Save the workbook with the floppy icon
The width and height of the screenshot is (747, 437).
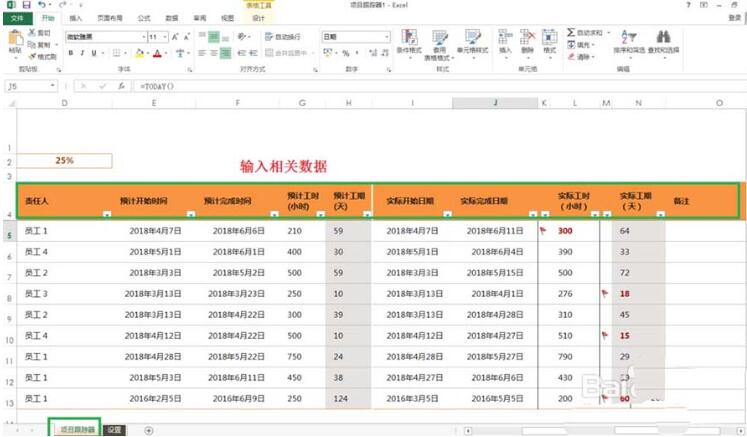click(x=27, y=5)
